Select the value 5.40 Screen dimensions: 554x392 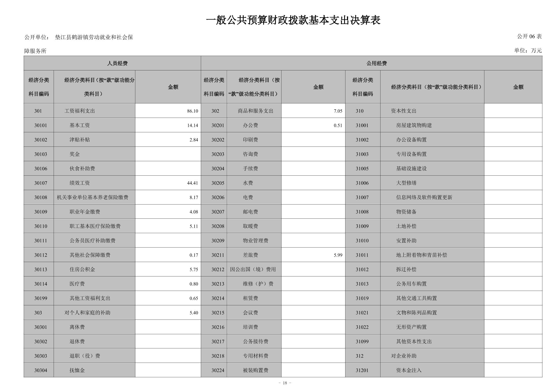(194, 313)
